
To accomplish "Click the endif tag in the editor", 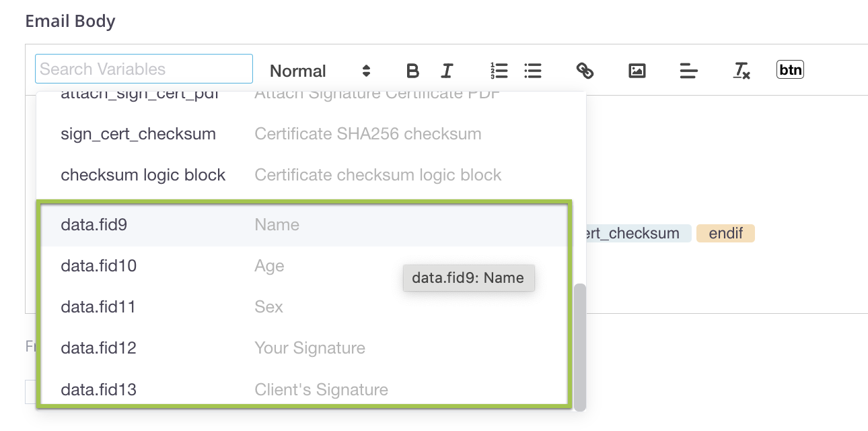I will 725,234.
